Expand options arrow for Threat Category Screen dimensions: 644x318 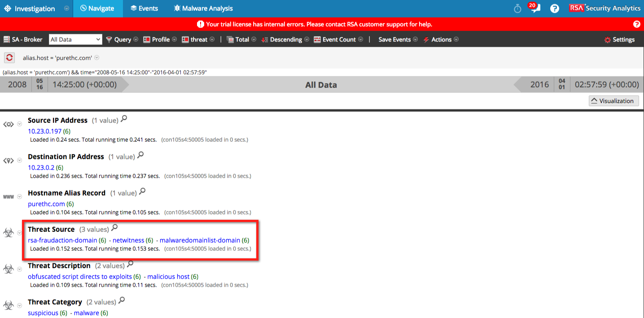tap(19, 305)
